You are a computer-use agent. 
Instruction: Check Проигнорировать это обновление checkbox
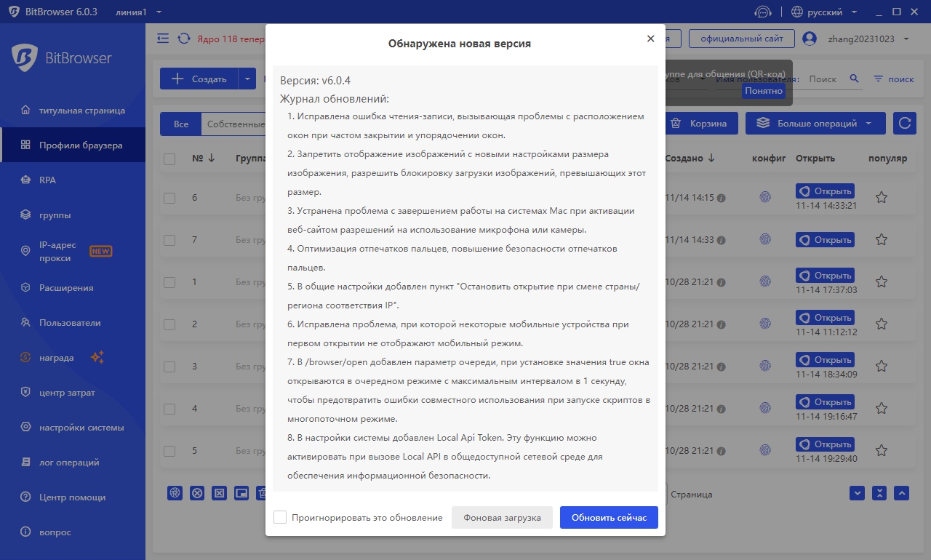coord(280,517)
